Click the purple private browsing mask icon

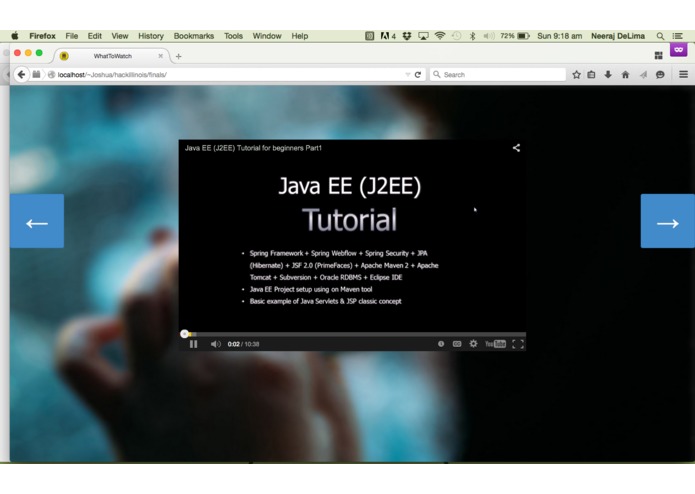click(x=678, y=49)
